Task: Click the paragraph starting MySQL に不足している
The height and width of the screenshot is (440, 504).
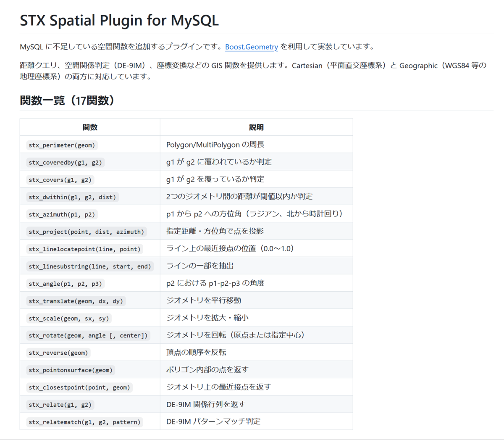Action: point(198,47)
